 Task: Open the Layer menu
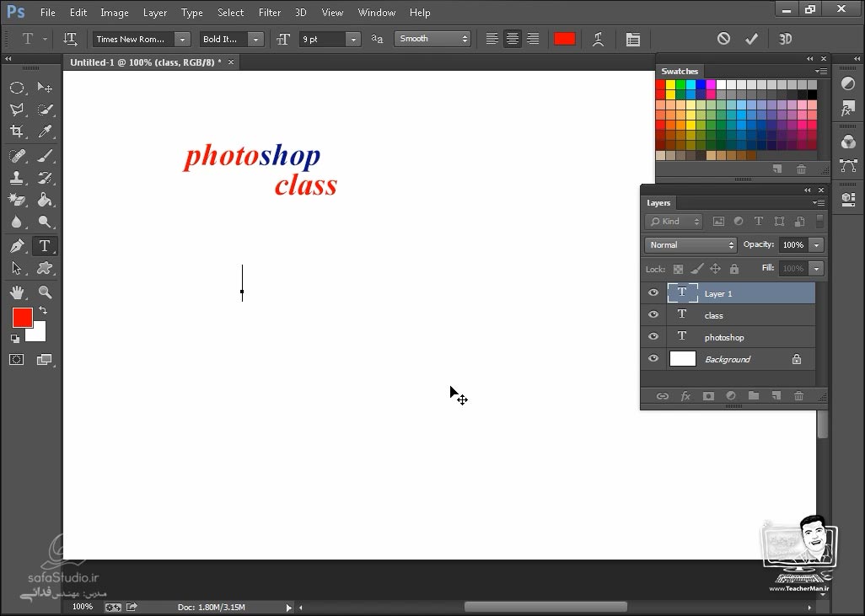[155, 12]
